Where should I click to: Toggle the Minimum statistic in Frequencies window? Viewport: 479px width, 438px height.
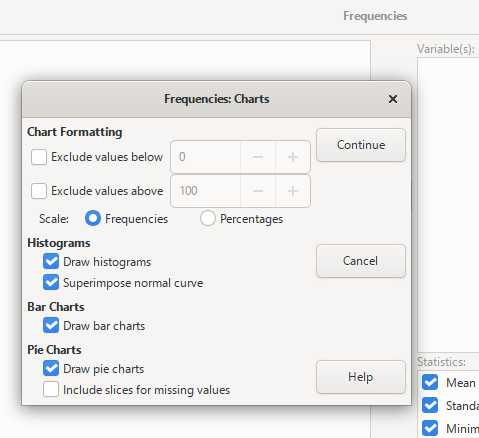[x=430, y=428]
